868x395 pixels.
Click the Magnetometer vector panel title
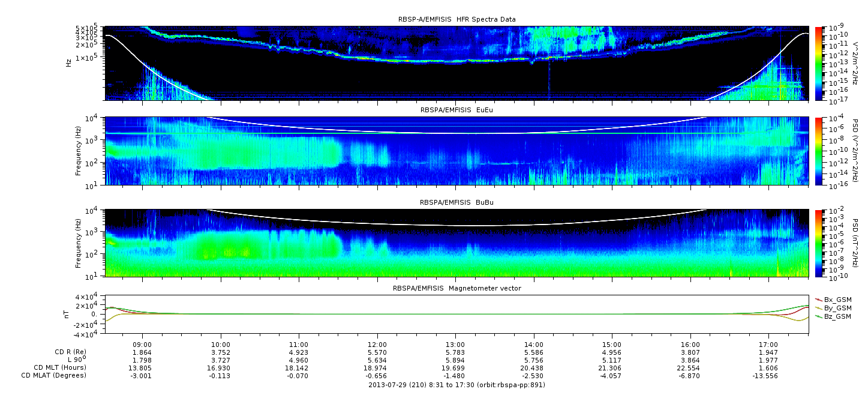pos(456,288)
